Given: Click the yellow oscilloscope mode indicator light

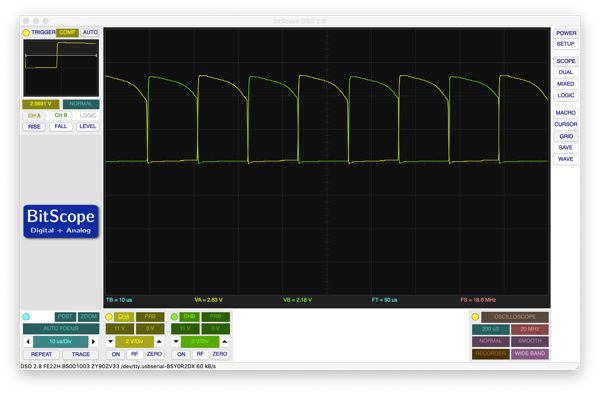Looking at the screenshot, I should pos(475,317).
